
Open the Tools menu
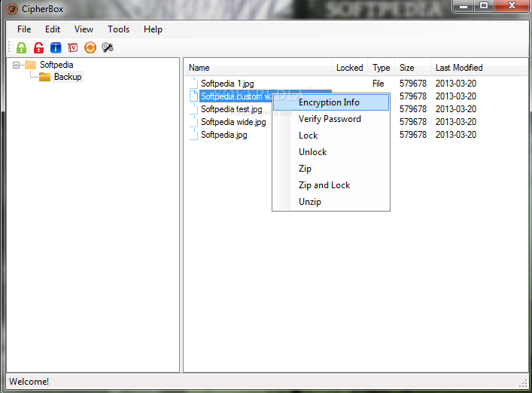click(x=118, y=29)
